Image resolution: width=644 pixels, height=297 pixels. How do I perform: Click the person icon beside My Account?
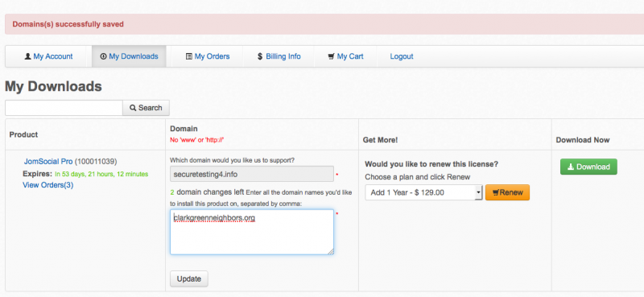pyautogui.click(x=27, y=56)
